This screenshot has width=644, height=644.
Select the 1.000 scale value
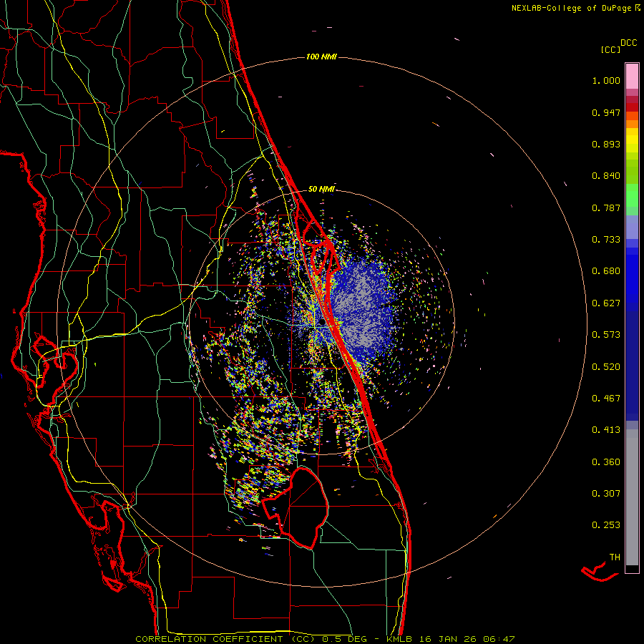[606, 80]
